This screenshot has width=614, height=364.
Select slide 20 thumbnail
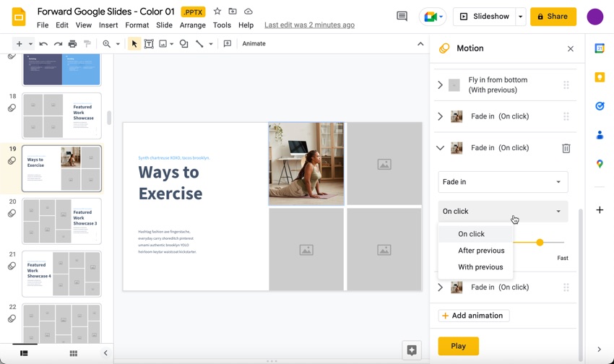click(x=62, y=221)
